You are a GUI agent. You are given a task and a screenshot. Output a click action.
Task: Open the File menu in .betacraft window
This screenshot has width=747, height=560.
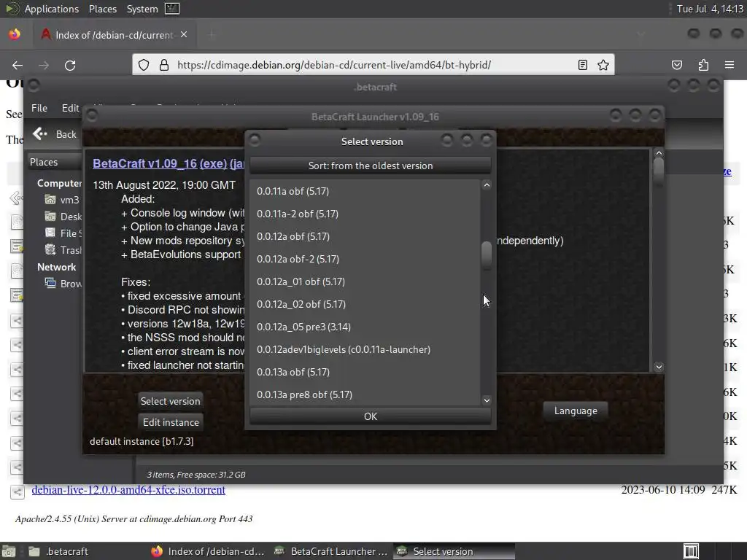39,108
